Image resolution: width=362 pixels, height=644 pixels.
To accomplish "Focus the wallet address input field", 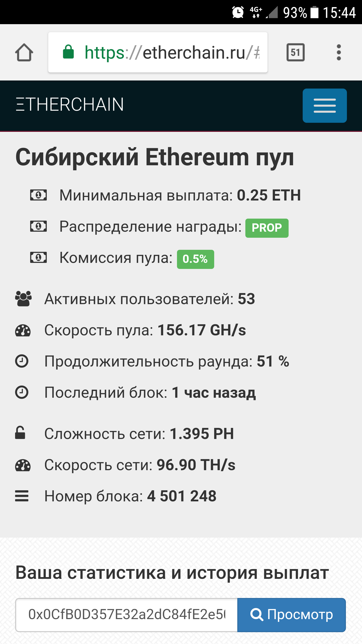I will tap(126, 615).
